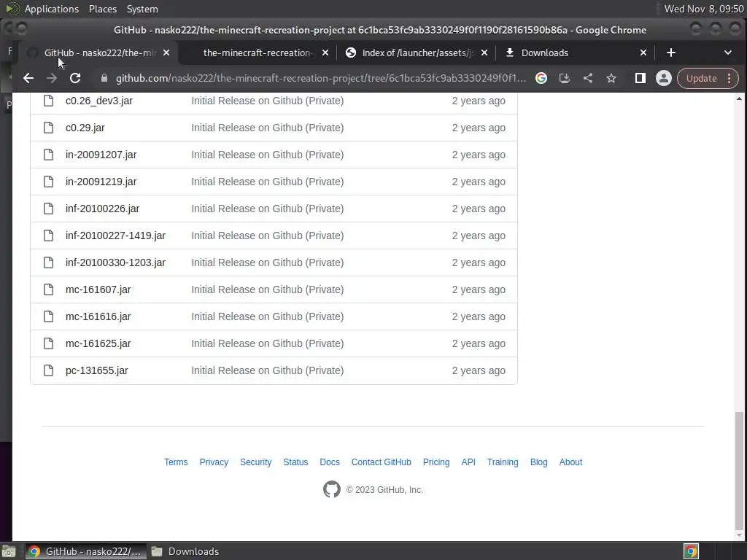This screenshot has width=747, height=560.
Task: Open the Blog footer link
Action: coord(539,462)
